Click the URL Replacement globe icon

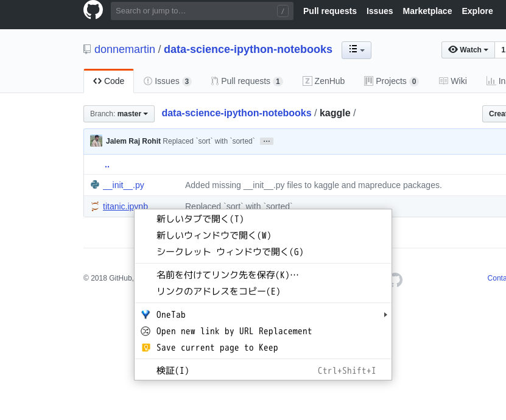pyautogui.click(x=146, y=331)
